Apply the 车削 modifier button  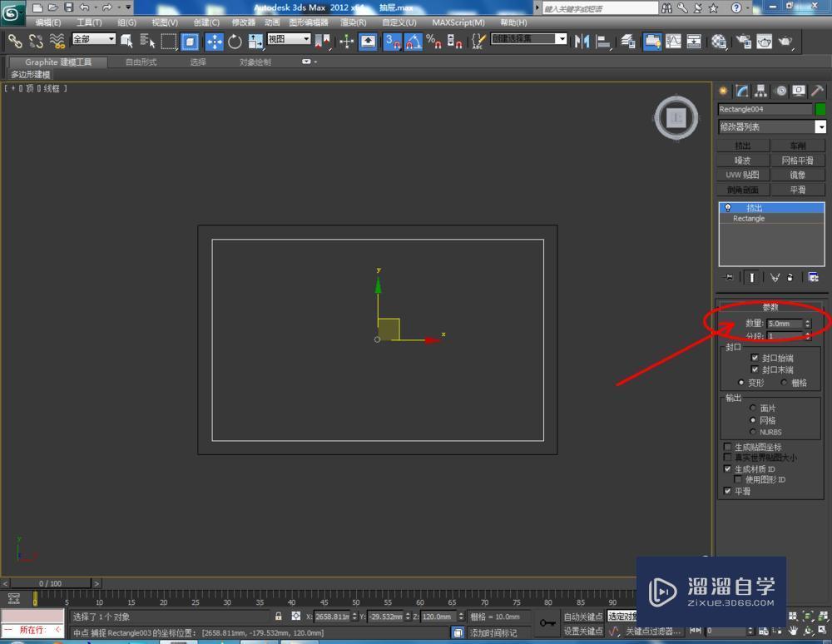(797, 144)
